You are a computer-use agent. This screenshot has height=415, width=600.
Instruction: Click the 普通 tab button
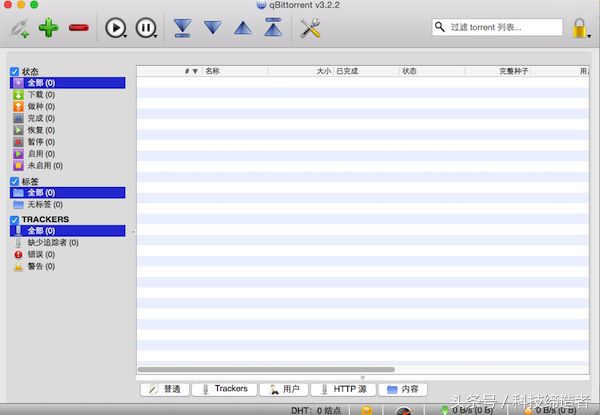(164, 389)
